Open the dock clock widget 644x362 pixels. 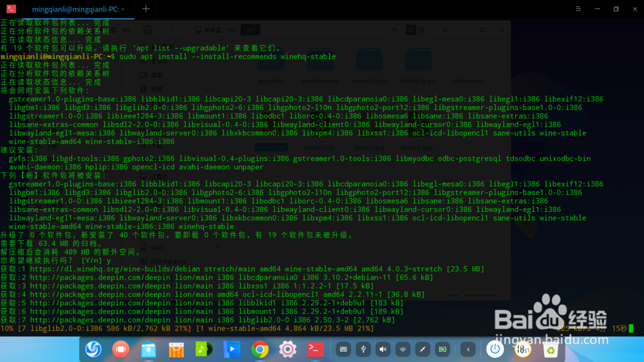[522, 349]
